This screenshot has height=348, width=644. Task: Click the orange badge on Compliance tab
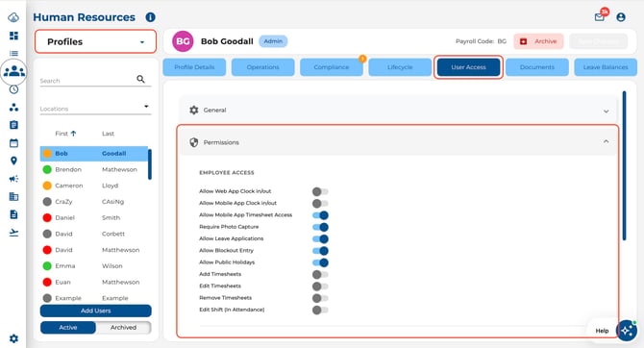[362, 59]
